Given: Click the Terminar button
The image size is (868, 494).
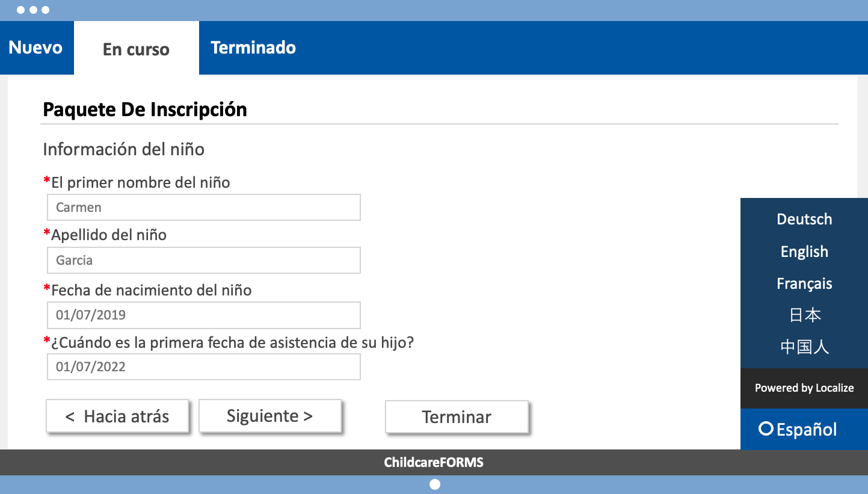Looking at the screenshot, I should pos(457,417).
